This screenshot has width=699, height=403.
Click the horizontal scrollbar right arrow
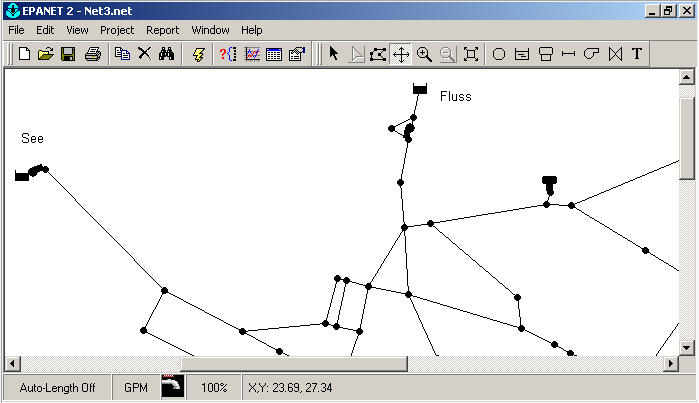670,364
